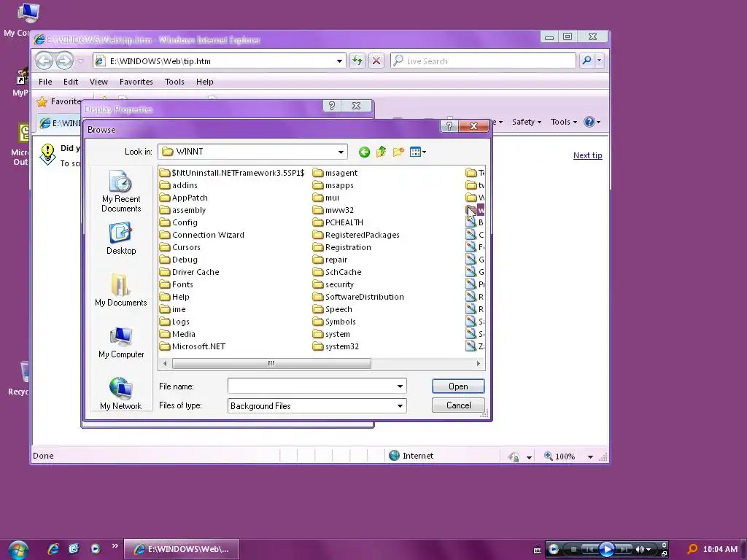Open the Safety dropdown menu in IE
The height and width of the screenshot is (560, 747).
(527, 122)
